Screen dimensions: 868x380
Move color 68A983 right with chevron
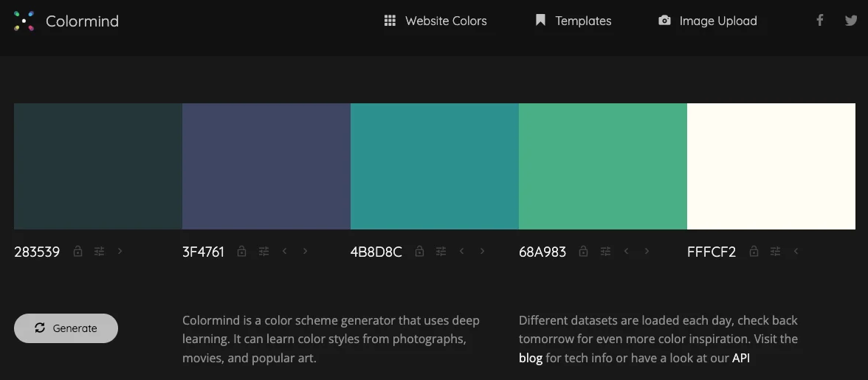click(647, 252)
